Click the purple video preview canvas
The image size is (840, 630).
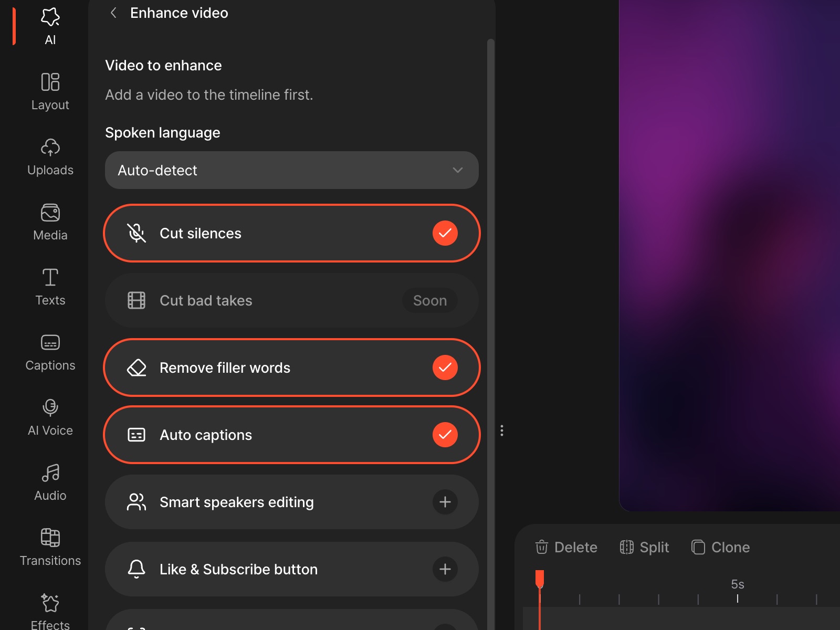(730, 255)
